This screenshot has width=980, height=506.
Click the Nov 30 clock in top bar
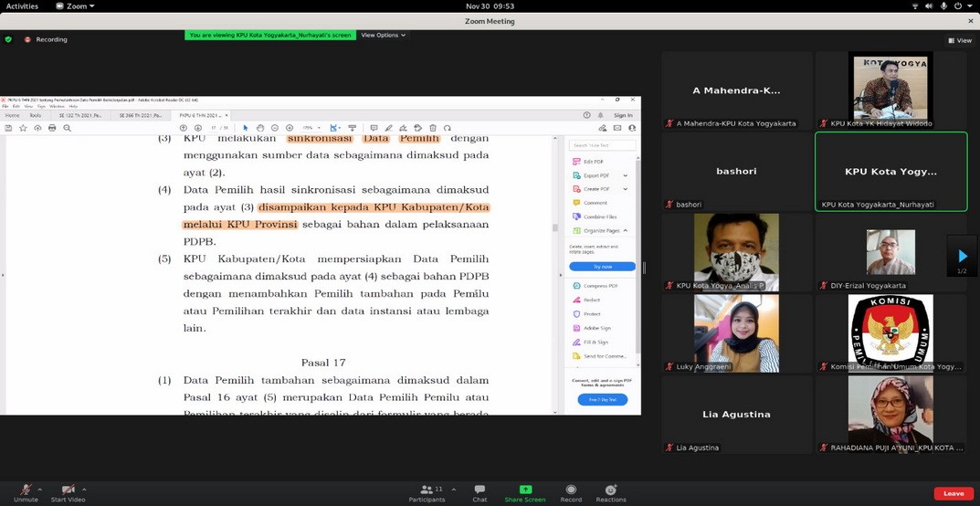(x=490, y=6)
